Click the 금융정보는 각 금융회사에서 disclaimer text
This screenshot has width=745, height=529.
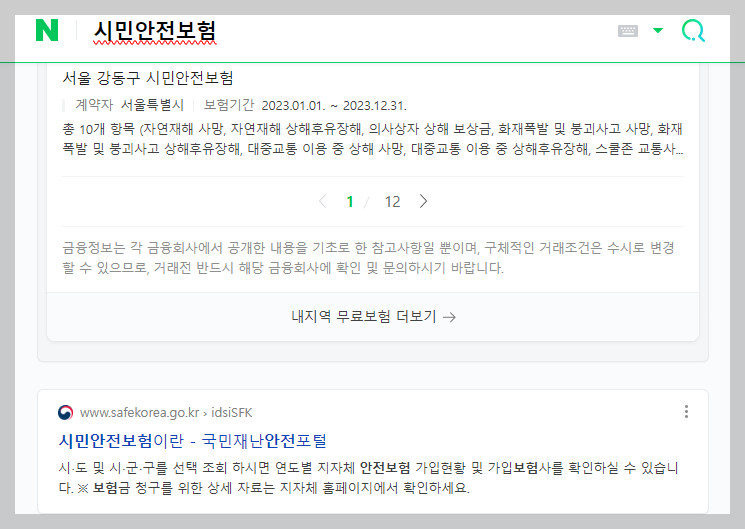[x=368, y=258]
